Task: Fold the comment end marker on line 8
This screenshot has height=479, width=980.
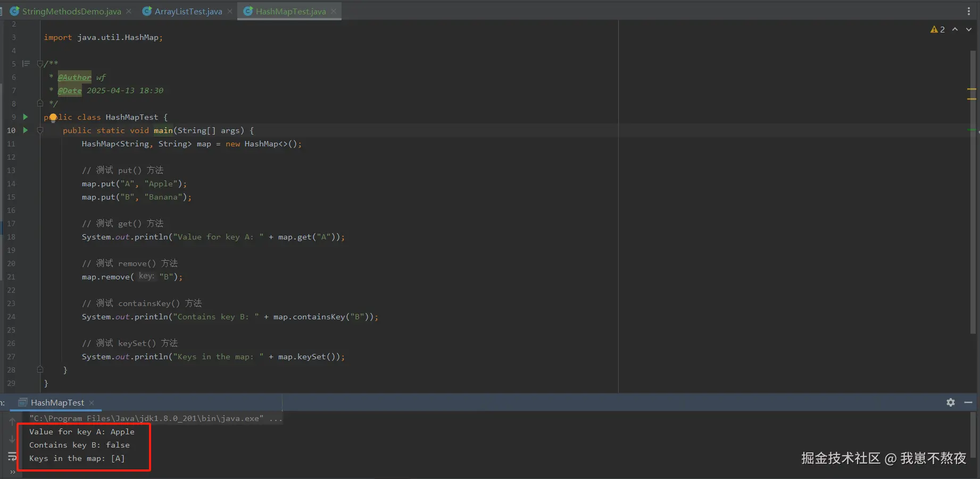Action: pyautogui.click(x=40, y=103)
